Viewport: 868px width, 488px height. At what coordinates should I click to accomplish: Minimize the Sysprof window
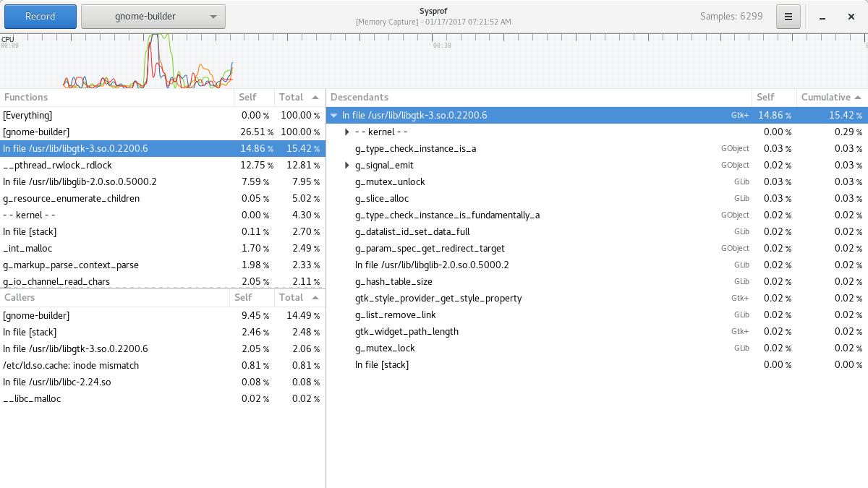point(823,17)
